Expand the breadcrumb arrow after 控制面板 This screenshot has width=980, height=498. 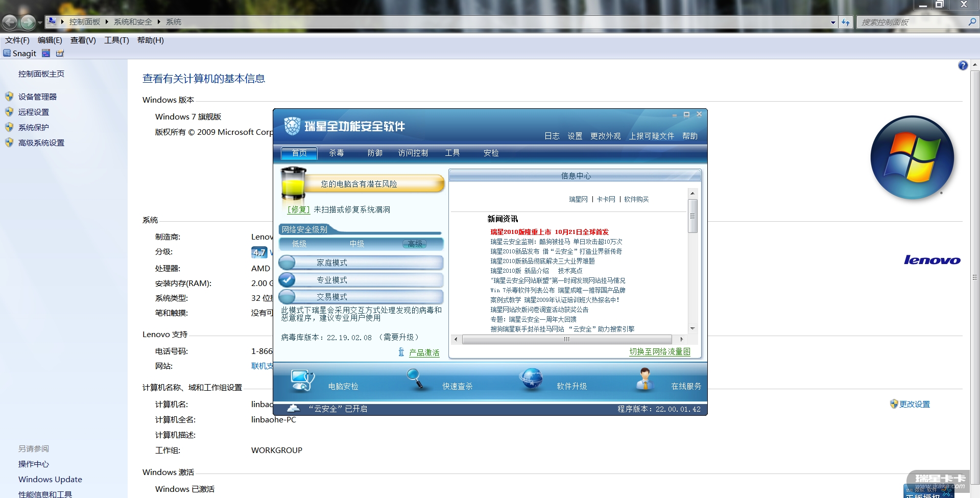[107, 22]
